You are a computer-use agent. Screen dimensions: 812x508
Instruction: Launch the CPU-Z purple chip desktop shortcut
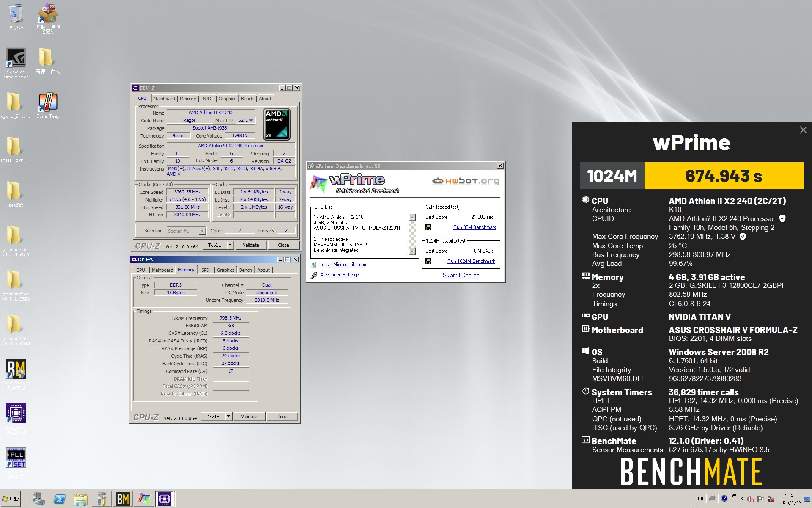click(x=16, y=419)
